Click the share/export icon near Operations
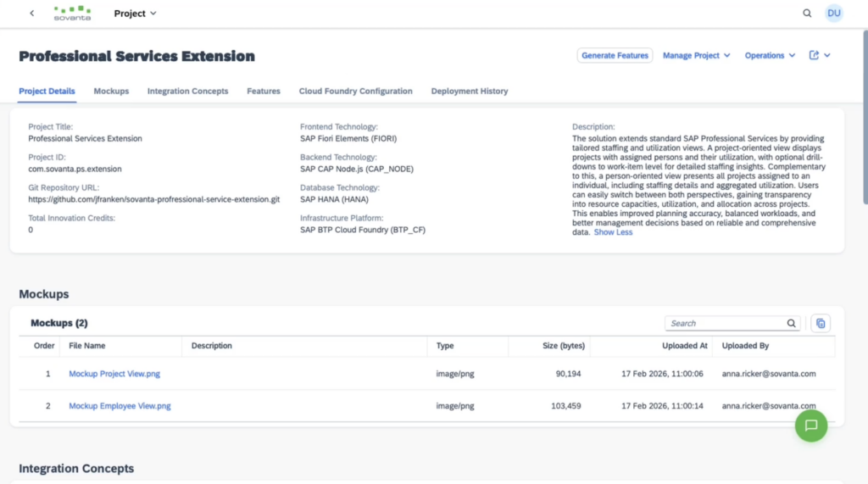Image resolution: width=868 pixels, height=484 pixels. click(x=814, y=55)
